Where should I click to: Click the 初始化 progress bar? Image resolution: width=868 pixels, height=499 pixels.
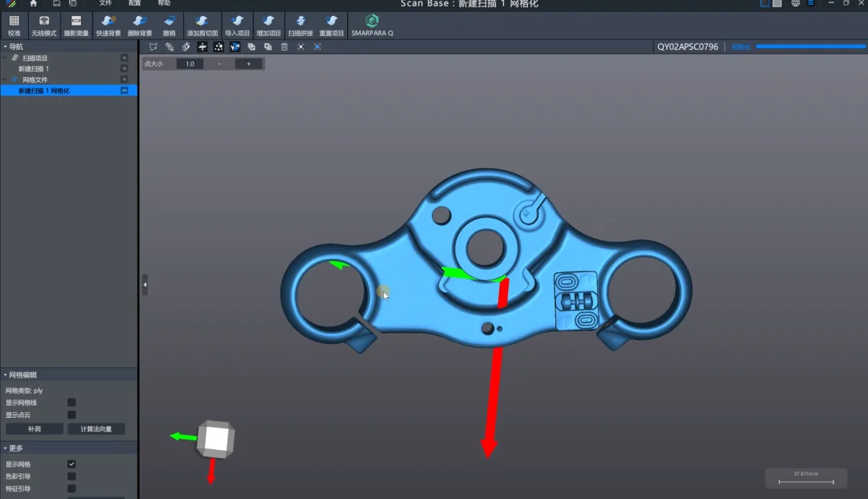pos(810,47)
